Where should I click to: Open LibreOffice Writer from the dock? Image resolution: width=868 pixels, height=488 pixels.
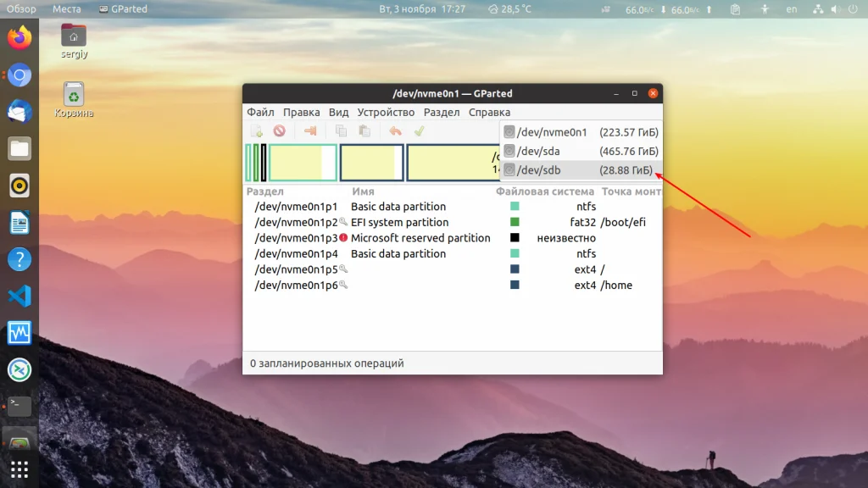(19, 223)
